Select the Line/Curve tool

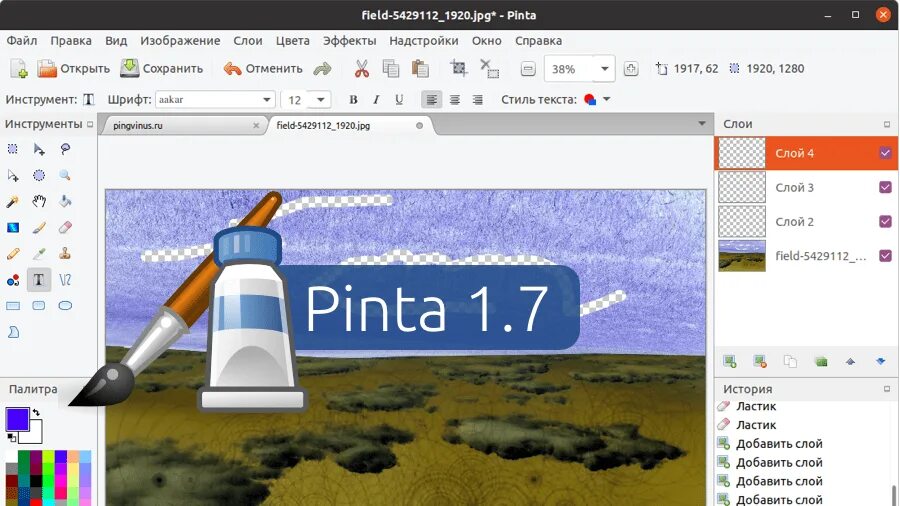(65, 280)
